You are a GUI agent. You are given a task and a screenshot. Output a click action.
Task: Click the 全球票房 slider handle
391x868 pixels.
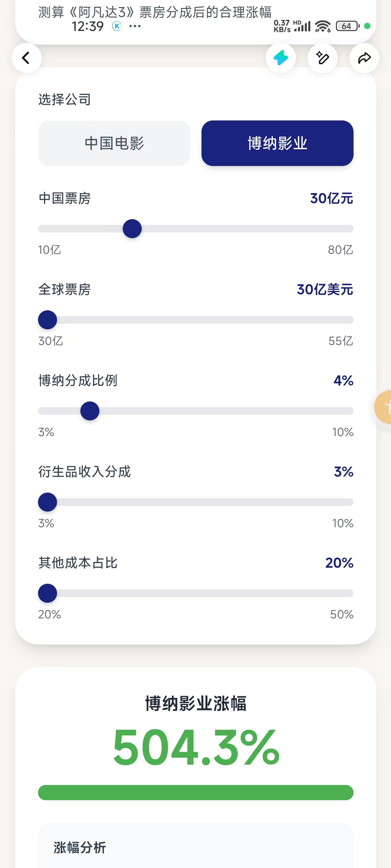click(48, 320)
